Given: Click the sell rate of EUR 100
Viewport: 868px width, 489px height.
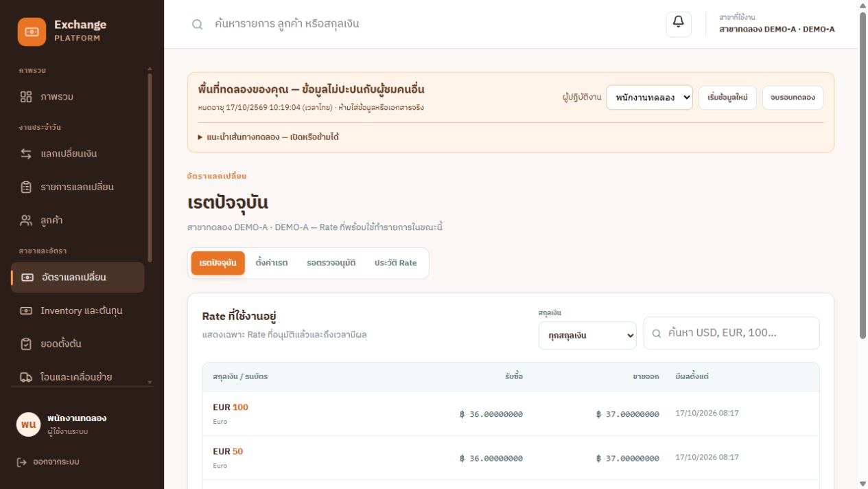Looking at the screenshot, I should (x=628, y=414).
